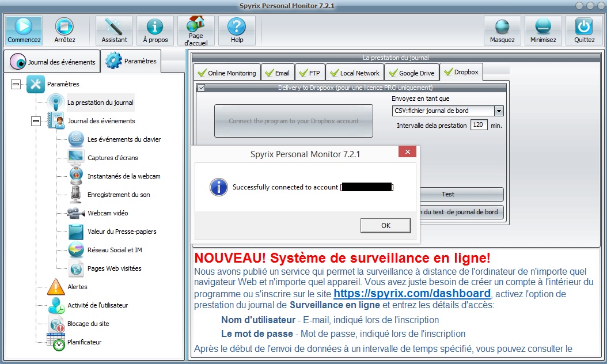Image resolution: width=607 pixels, height=364 pixels.
Task: Click the Captures d'écrans monitor icon
Action: tap(76, 157)
